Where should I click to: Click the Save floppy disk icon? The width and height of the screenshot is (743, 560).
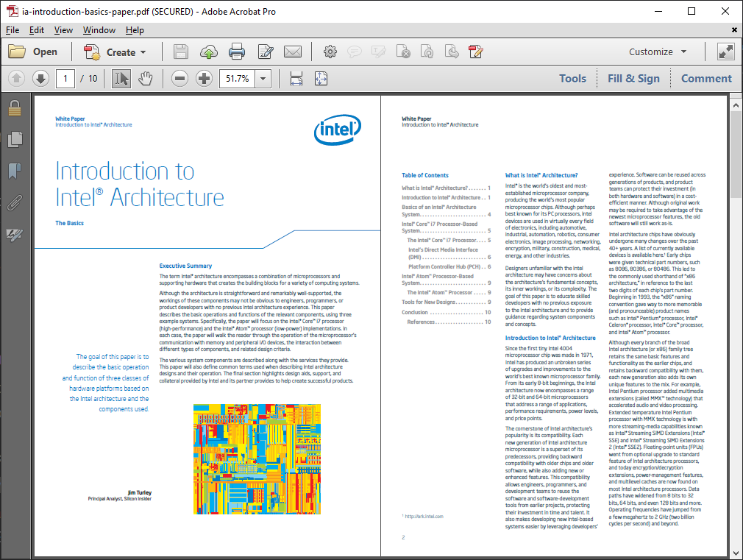coord(180,52)
